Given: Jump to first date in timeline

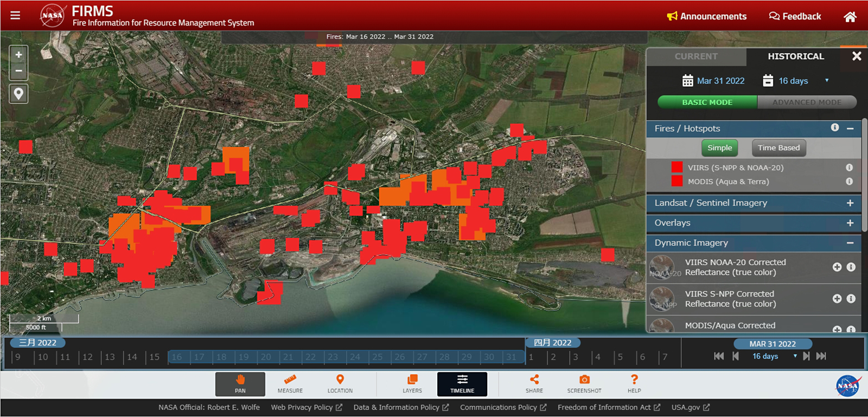Looking at the screenshot, I should tap(719, 356).
